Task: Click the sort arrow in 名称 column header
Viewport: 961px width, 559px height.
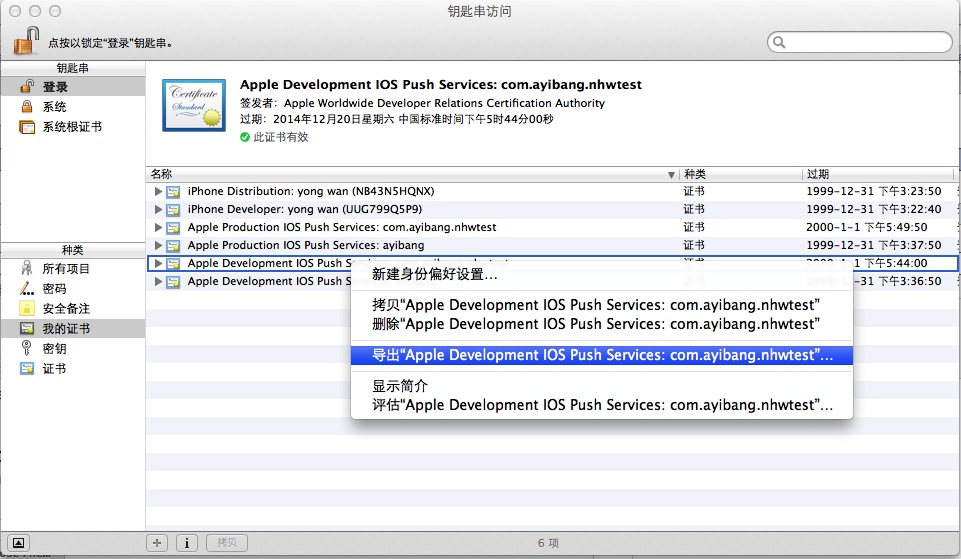Action: pyautogui.click(x=671, y=175)
